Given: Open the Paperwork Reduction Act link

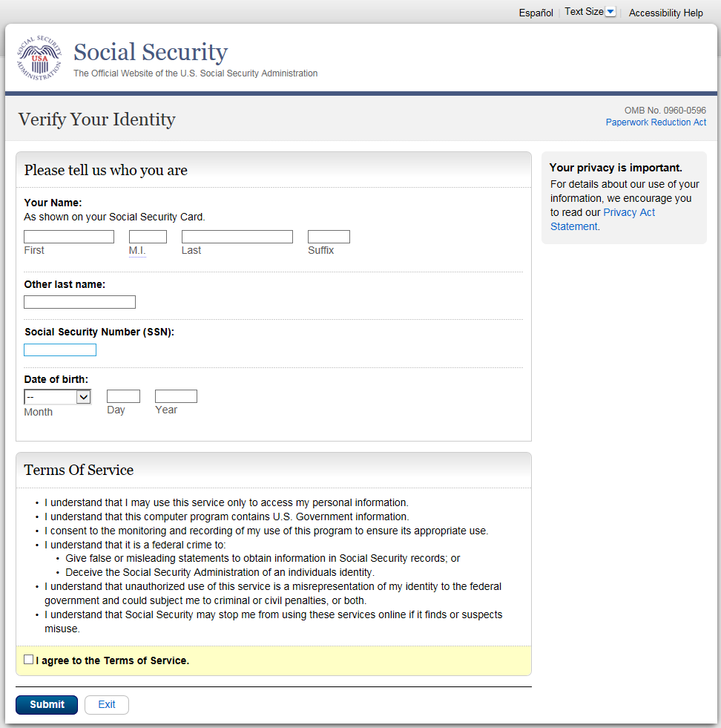Looking at the screenshot, I should tap(656, 122).
